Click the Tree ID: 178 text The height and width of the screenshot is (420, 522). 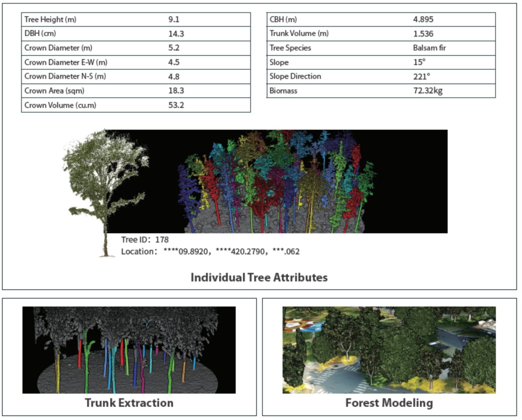[x=145, y=240]
